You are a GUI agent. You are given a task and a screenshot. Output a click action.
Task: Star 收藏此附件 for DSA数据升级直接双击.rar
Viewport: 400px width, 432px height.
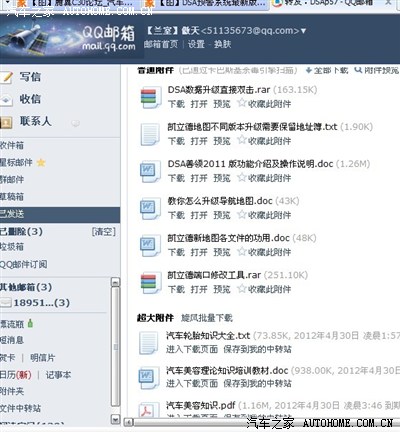pos(242,103)
